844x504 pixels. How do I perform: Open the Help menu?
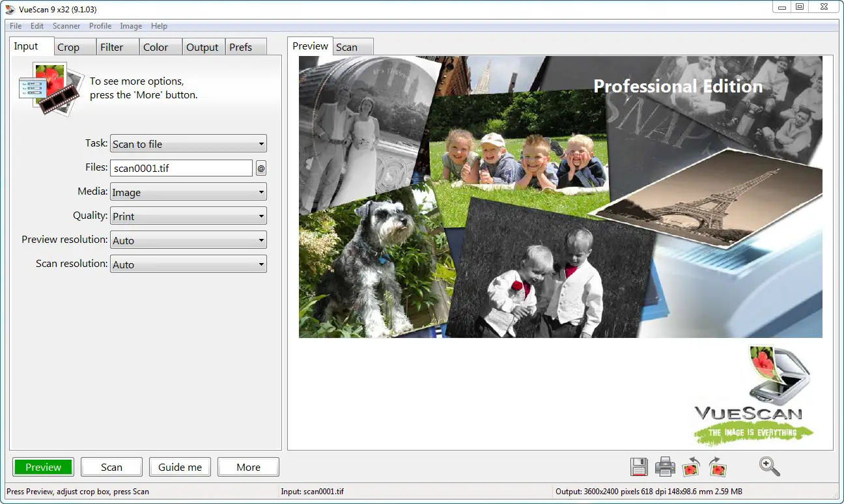[159, 26]
